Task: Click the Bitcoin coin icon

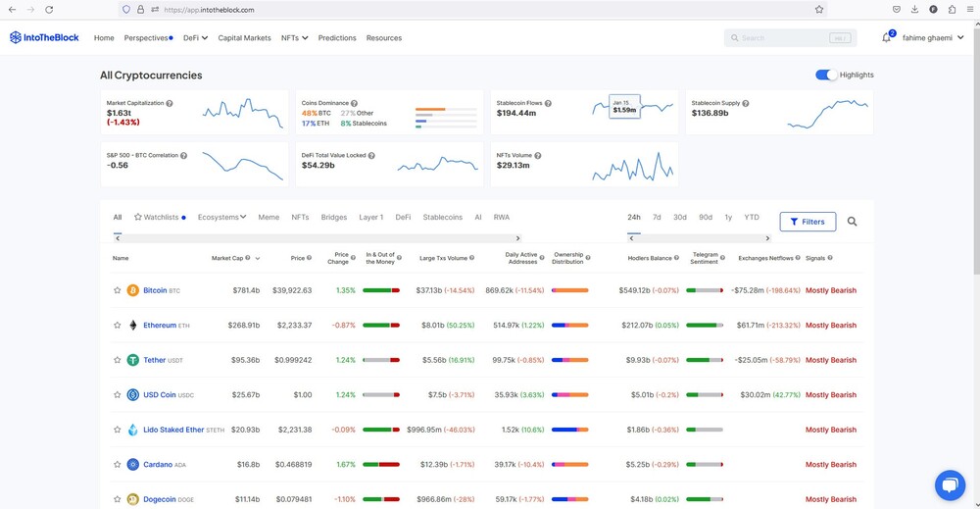Action: pyautogui.click(x=132, y=290)
